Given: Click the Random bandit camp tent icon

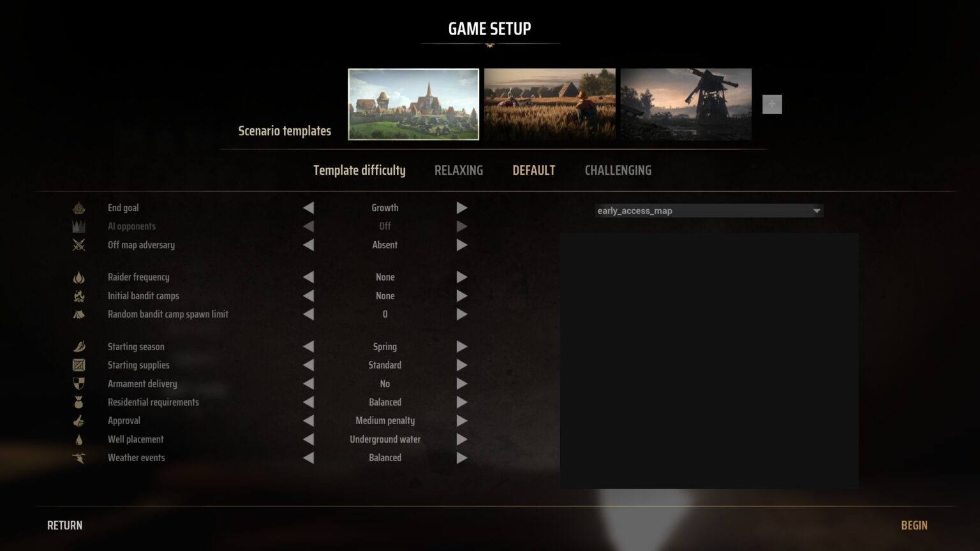Looking at the screenshot, I should (x=78, y=314).
